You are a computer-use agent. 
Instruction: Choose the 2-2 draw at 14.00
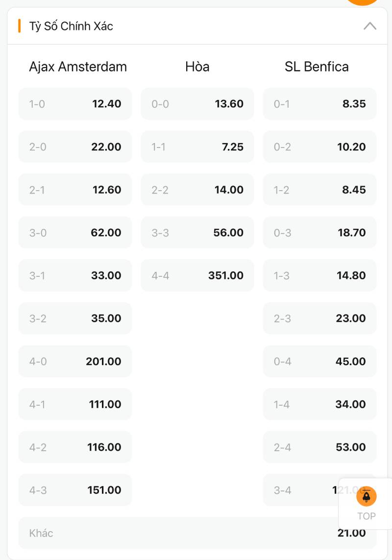coord(197,190)
